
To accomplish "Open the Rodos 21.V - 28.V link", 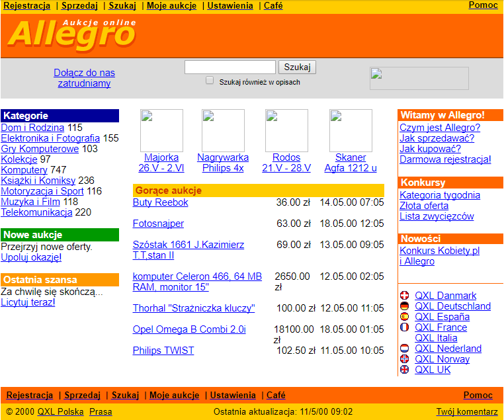I will click(x=286, y=163).
